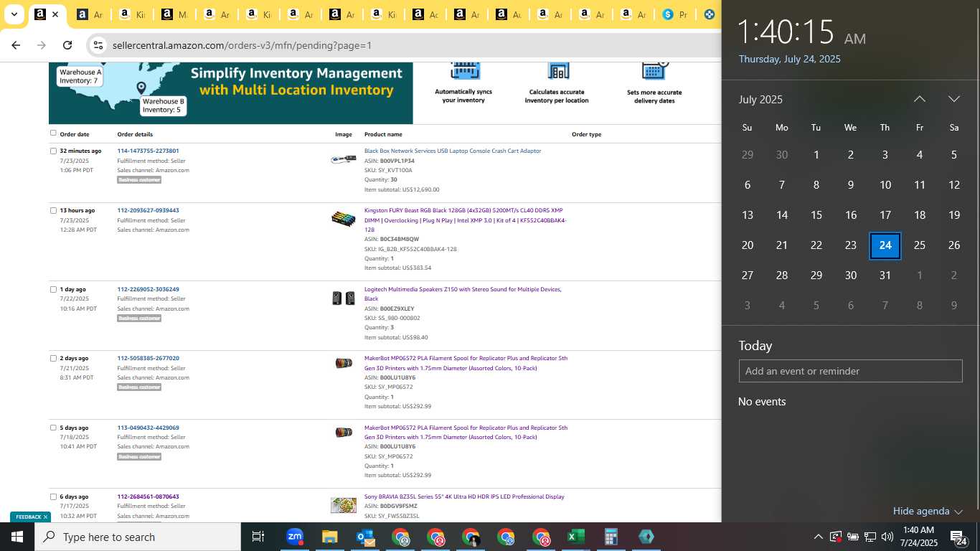This screenshot has width=980, height=551.
Task: Click the Logitech speakers product image
Action: click(x=344, y=298)
